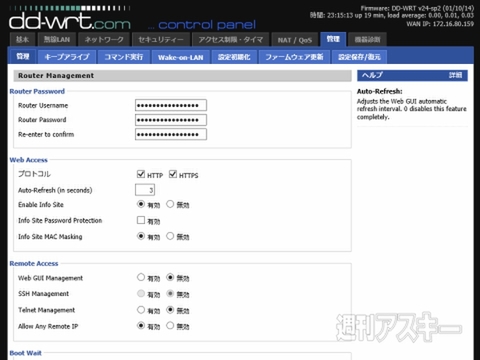Screen dimensions: 480x360
Task: Go to the セキュリティー tab
Action: click(161, 40)
